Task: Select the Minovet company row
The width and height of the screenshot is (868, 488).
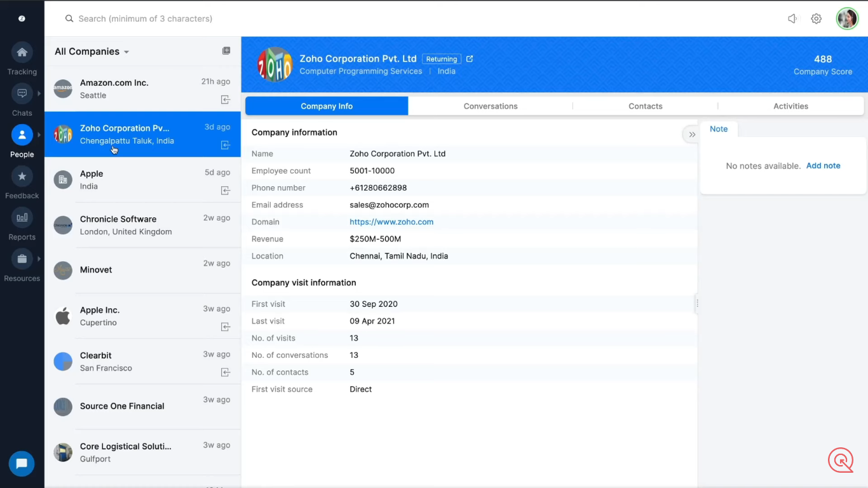Action: pos(142,270)
